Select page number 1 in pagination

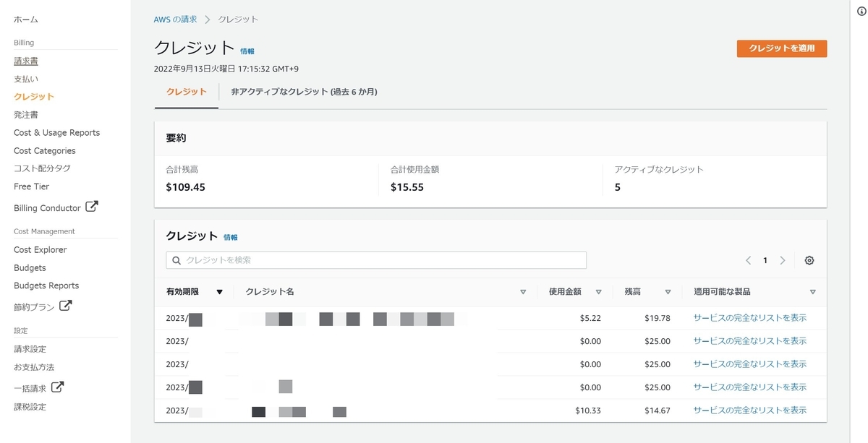coord(765,260)
